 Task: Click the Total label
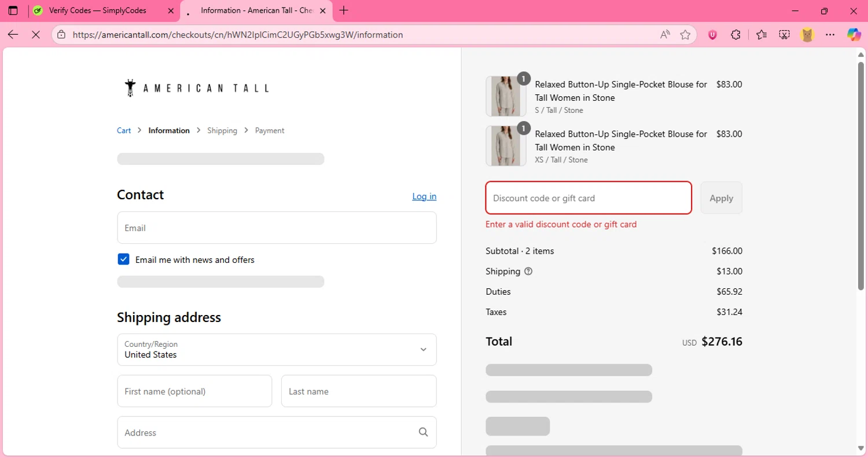pos(499,342)
